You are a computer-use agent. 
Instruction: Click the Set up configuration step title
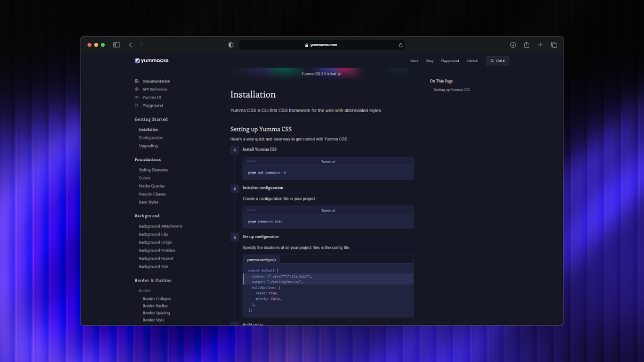(x=261, y=237)
